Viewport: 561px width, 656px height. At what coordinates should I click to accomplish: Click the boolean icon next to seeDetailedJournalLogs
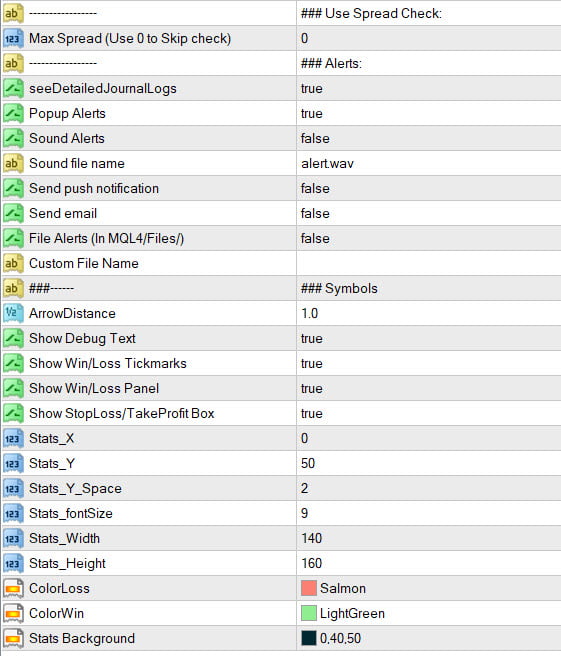[x=13, y=89]
